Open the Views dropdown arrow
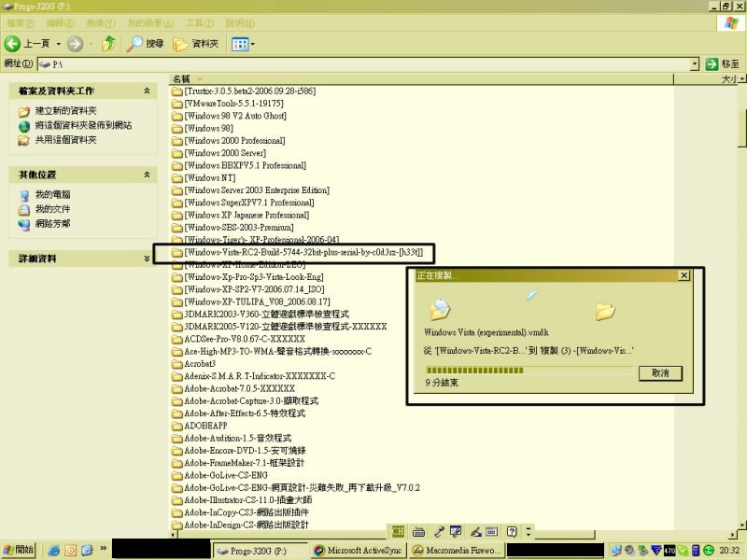The height and width of the screenshot is (560, 747). tap(252, 44)
